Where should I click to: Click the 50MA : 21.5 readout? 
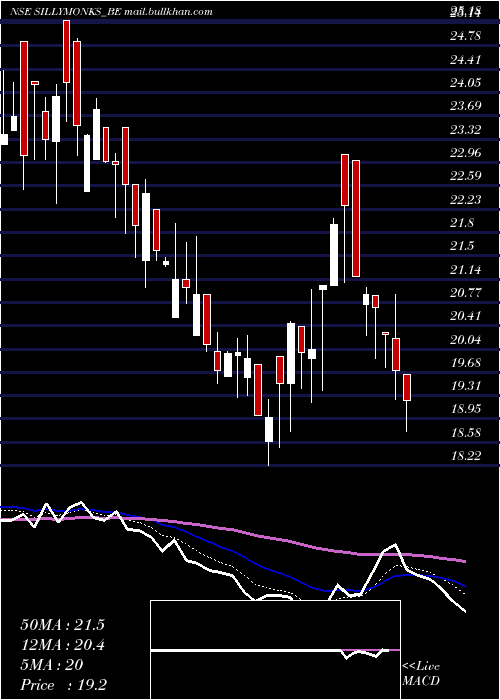62,625
